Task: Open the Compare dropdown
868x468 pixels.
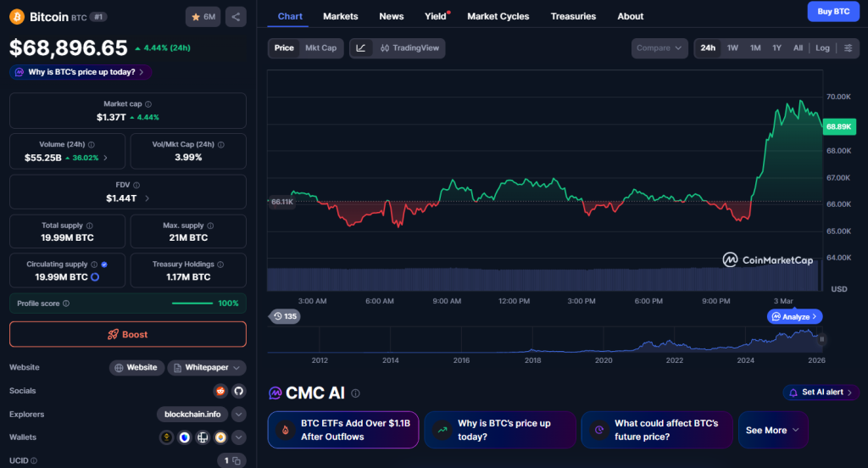Action: point(659,48)
